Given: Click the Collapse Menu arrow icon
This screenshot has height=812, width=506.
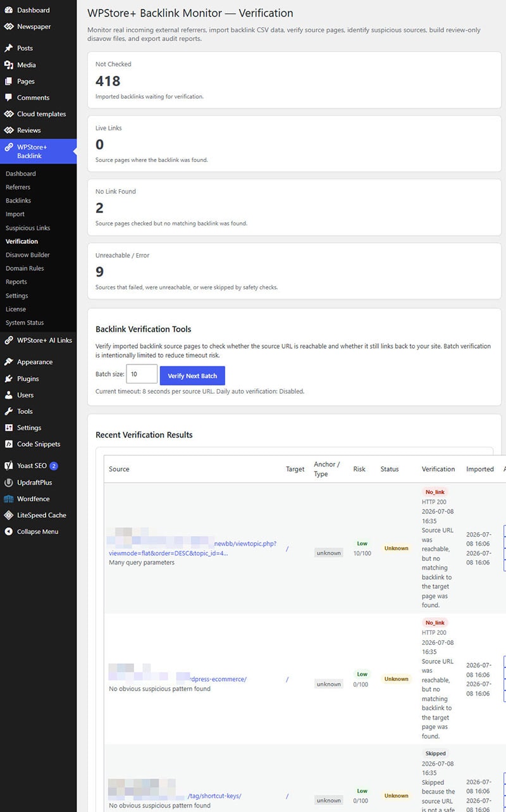Looking at the screenshot, I should click(9, 532).
